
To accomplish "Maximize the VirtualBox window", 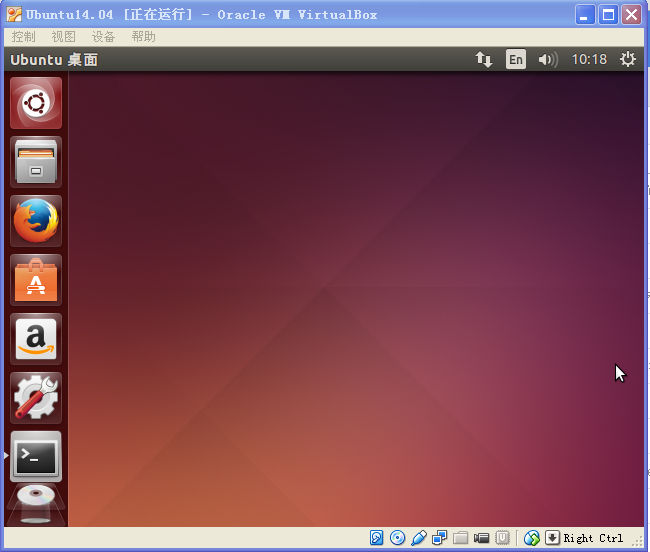I will [x=609, y=15].
